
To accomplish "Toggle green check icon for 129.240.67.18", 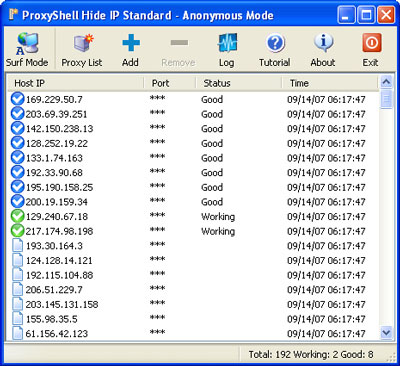I will pyautogui.click(x=18, y=216).
